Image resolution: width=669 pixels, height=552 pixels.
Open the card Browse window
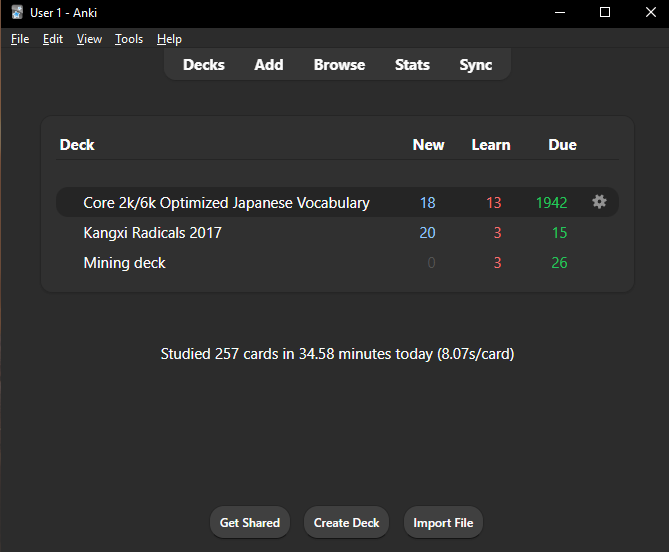[339, 65]
